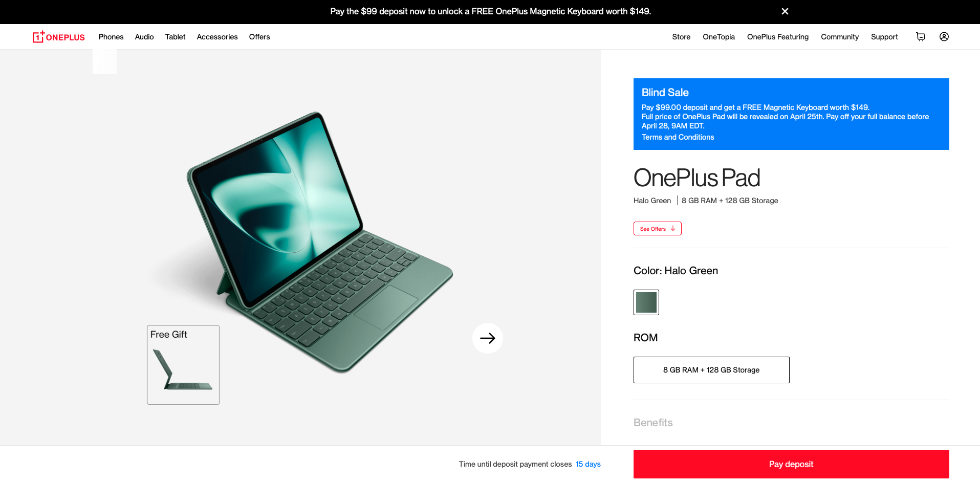
Task: Visit OneTopia page
Action: (x=718, y=37)
